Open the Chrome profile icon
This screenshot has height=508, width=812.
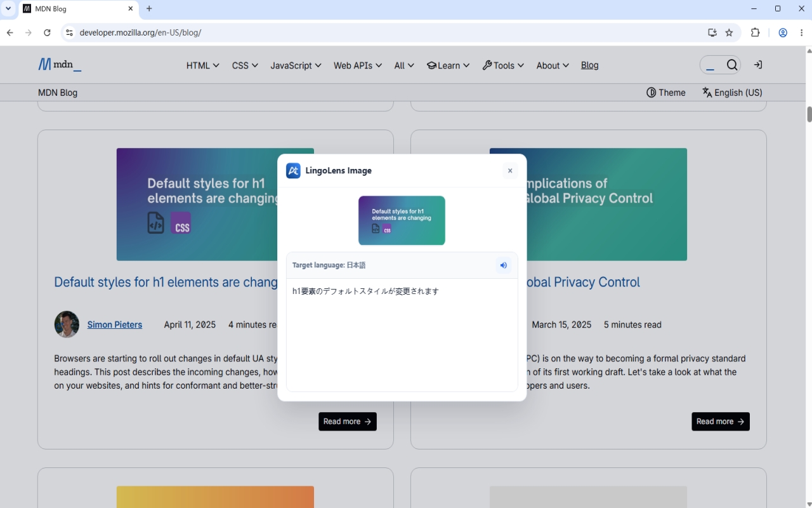coord(783,32)
